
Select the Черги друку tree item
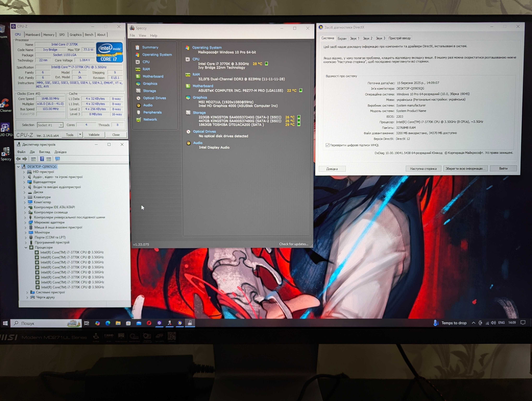pos(46,297)
